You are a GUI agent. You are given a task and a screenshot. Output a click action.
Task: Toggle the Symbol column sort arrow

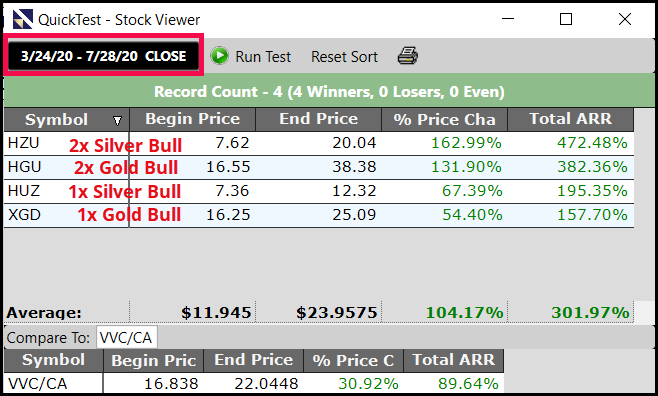point(118,121)
